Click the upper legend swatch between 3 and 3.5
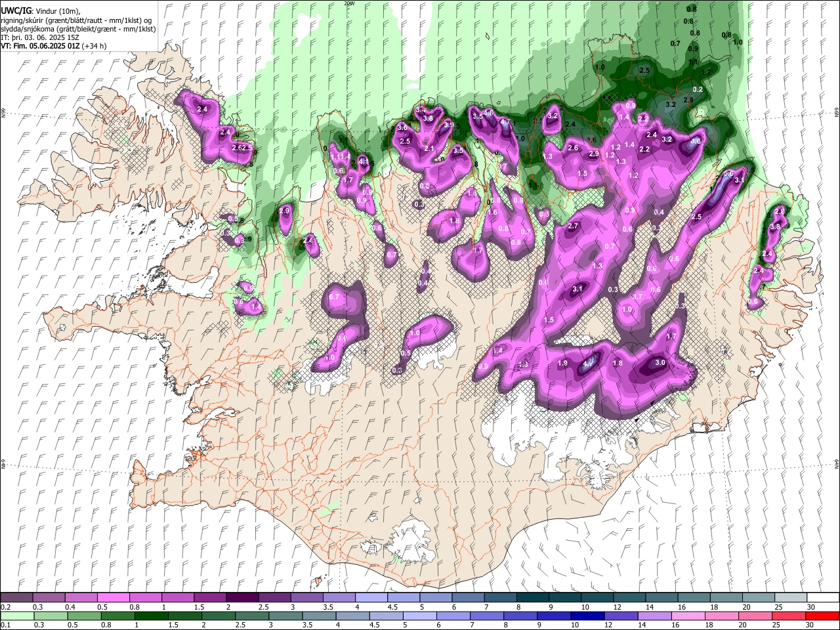The width and height of the screenshot is (840, 630). (306, 598)
